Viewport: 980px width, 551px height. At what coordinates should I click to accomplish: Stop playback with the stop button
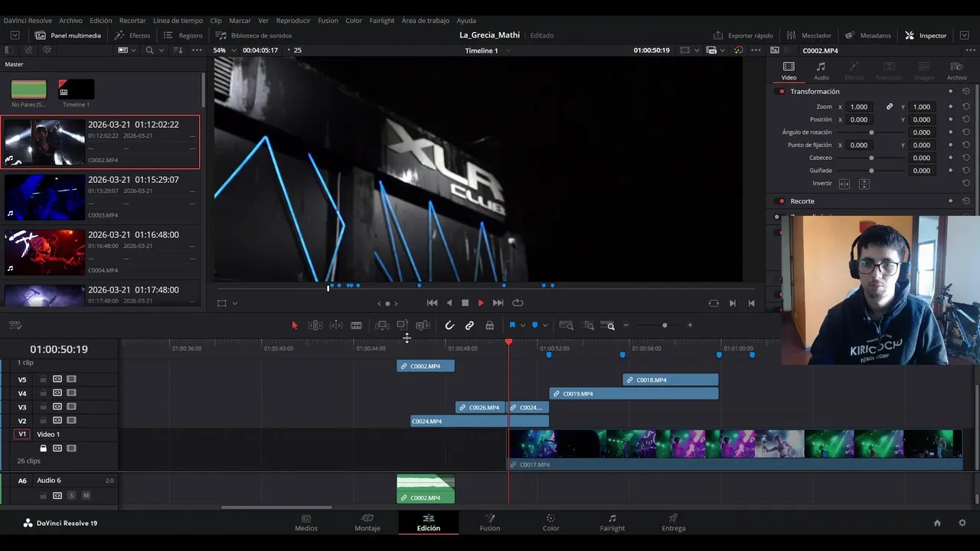[465, 303]
